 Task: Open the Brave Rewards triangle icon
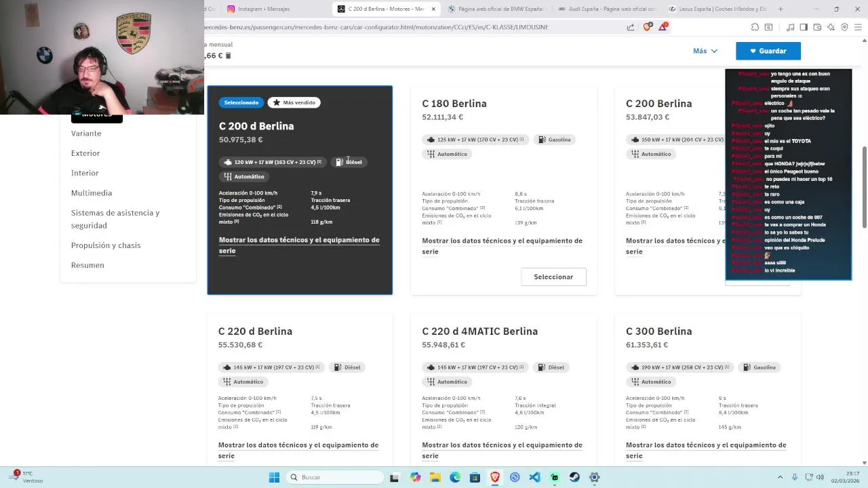click(x=663, y=27)
